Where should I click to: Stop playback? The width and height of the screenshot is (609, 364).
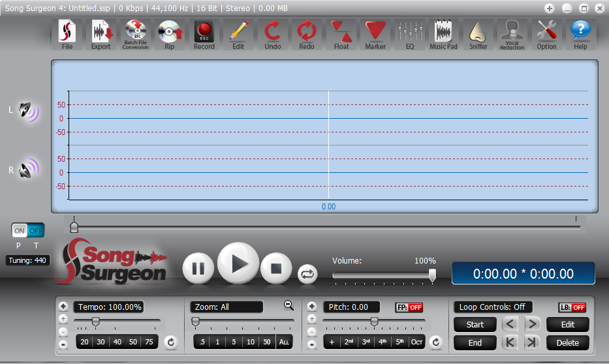tap(276, 268)
